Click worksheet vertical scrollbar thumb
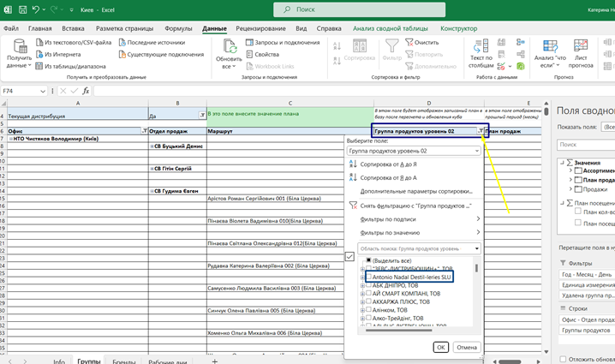 (546, 111)
